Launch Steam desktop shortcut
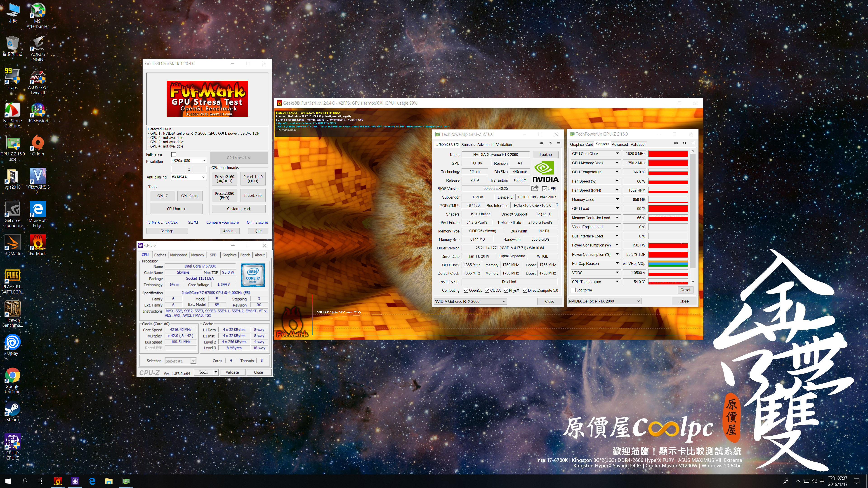This screenshot has width=868, height=488. point(12,411)
